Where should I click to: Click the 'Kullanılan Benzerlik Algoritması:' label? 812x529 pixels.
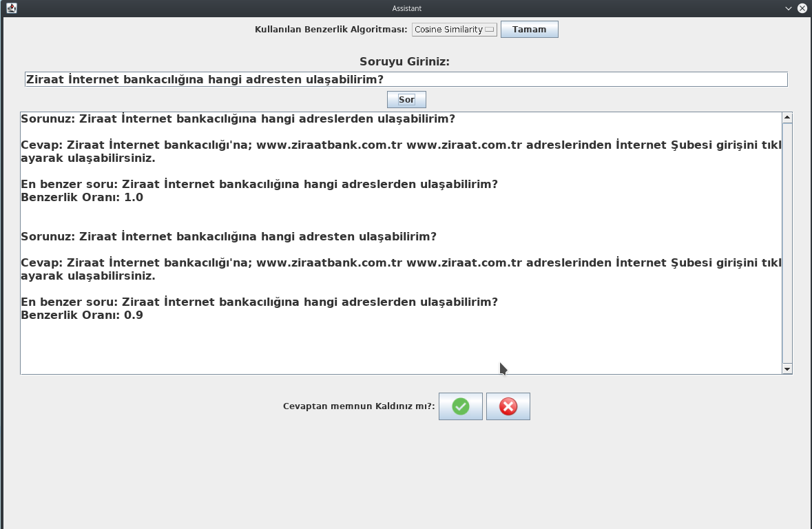tap(331, 30)
